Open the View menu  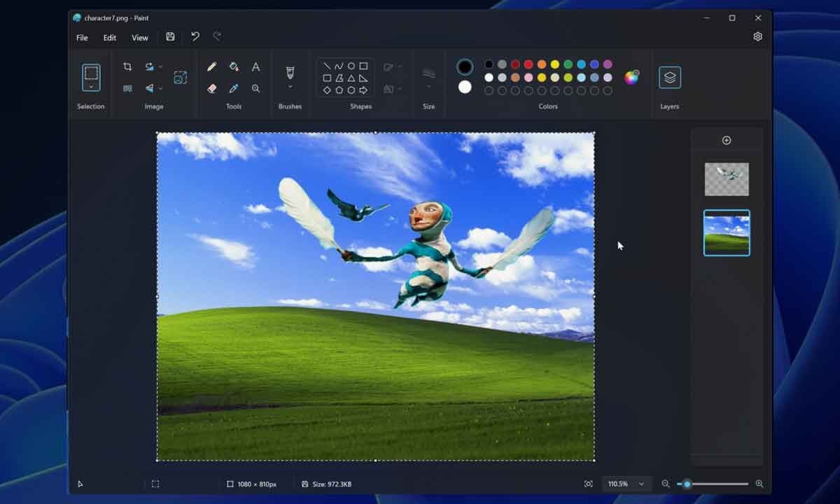click(139, 37)
